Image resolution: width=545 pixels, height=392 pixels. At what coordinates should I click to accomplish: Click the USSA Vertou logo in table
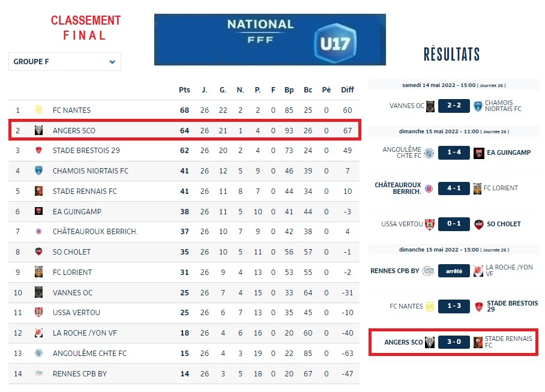pyautogui.click(x=38, y=313)
